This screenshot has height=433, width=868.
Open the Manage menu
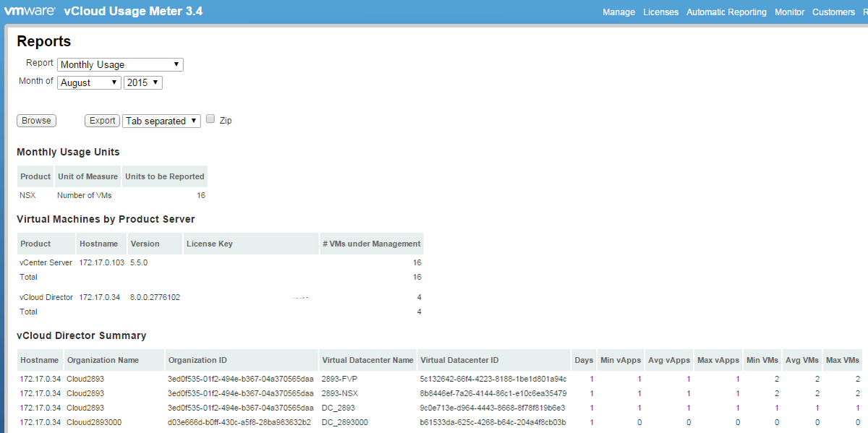[x=618, y=12]
